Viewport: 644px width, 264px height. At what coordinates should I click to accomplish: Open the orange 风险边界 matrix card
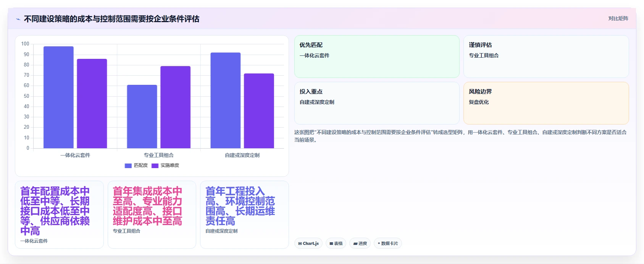coord(546,103)
